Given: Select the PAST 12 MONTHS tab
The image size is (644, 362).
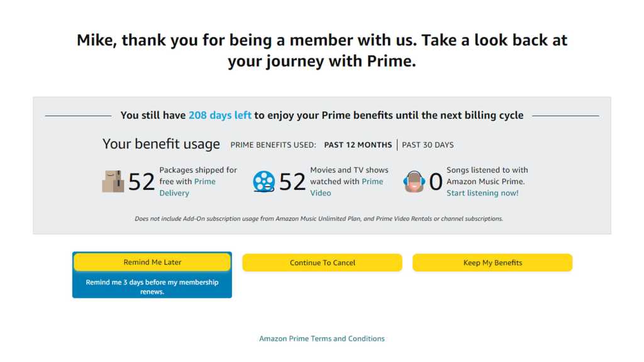Looking at the screenshot, I should click(357, 145).
